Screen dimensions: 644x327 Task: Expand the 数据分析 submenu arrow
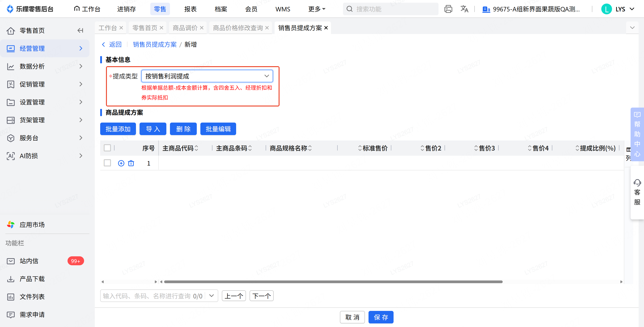pos(81,66)
